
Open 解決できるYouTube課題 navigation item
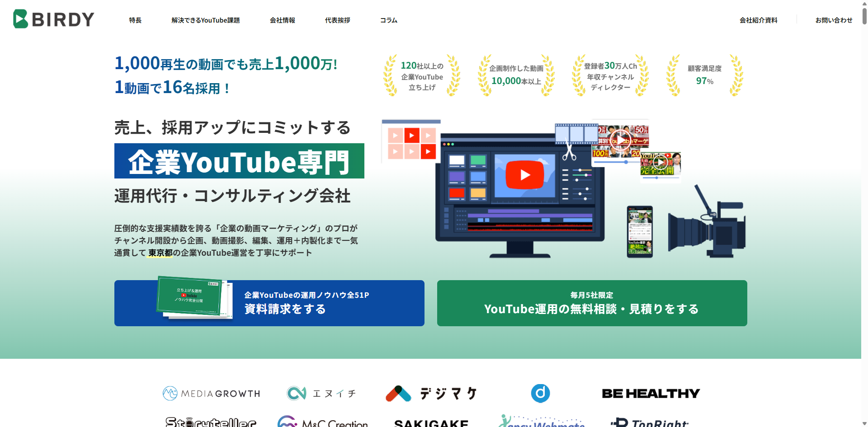[205, 20]
